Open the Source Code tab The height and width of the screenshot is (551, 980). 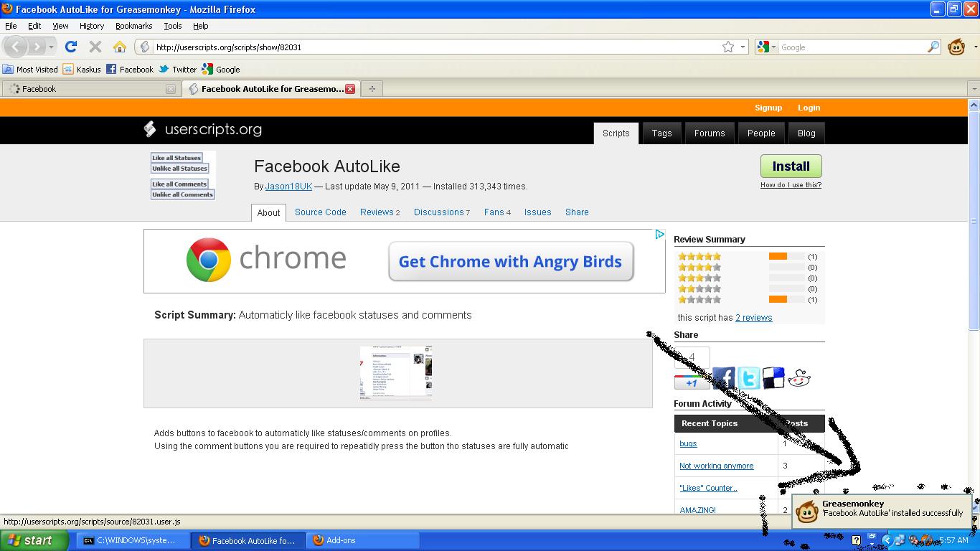pos(321,212)
